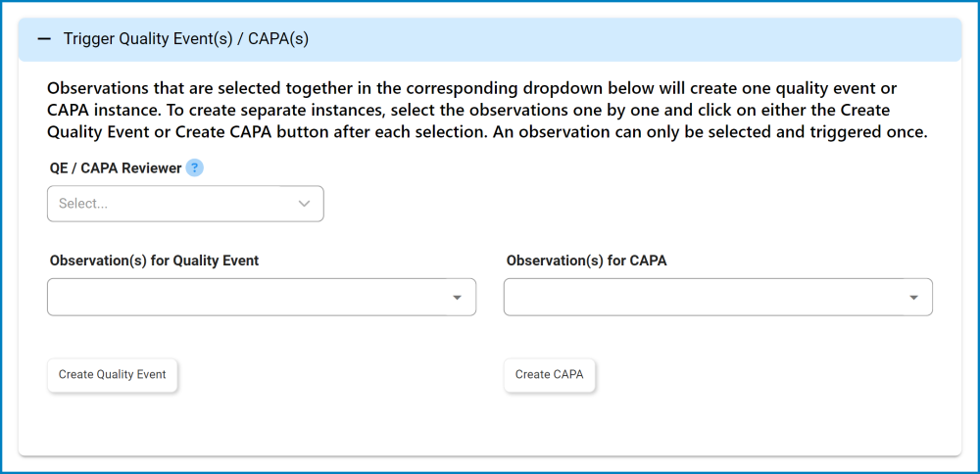Click the QE / CAPA Reviewer label

click(116, 168)
